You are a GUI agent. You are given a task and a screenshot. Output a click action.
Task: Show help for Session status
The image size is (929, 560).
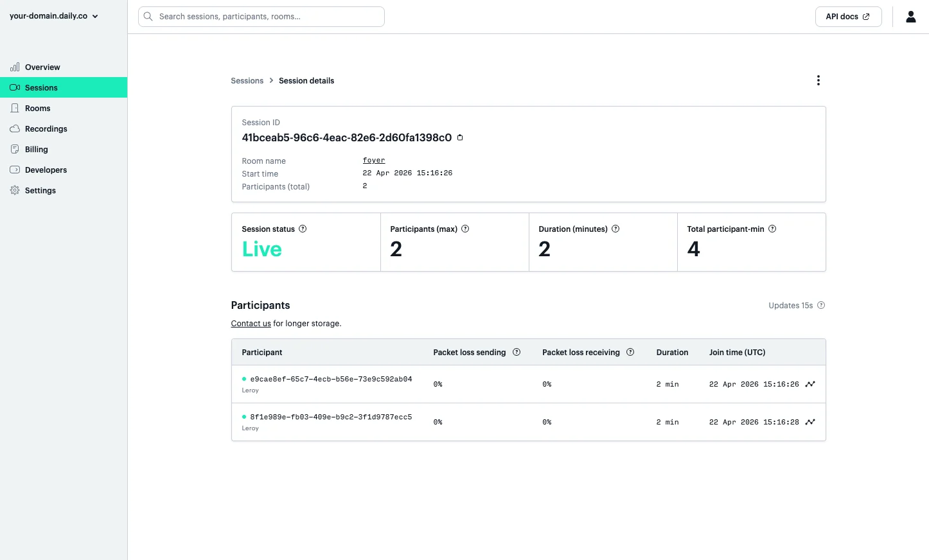(303, 229)
